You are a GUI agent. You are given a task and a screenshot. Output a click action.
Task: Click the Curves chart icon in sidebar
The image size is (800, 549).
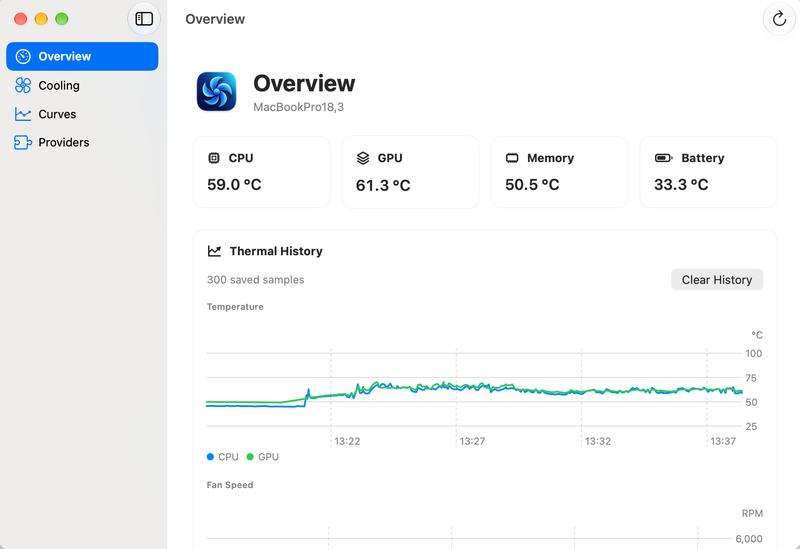23,114
